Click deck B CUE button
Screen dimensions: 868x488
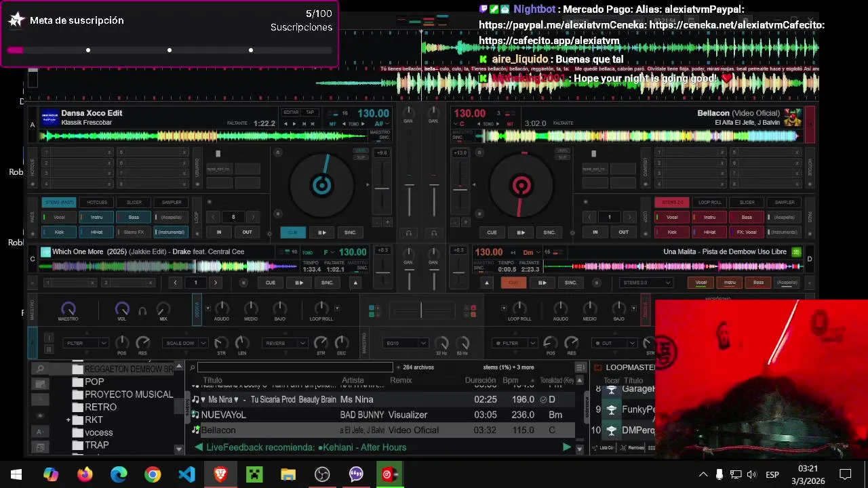(492, 232)
